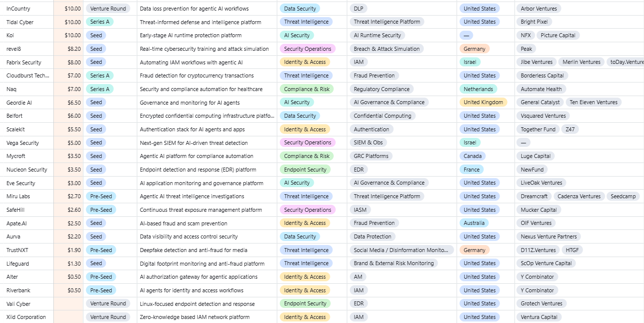Click the Aurva company cell

pyautogui.click(x=27, y=236)
